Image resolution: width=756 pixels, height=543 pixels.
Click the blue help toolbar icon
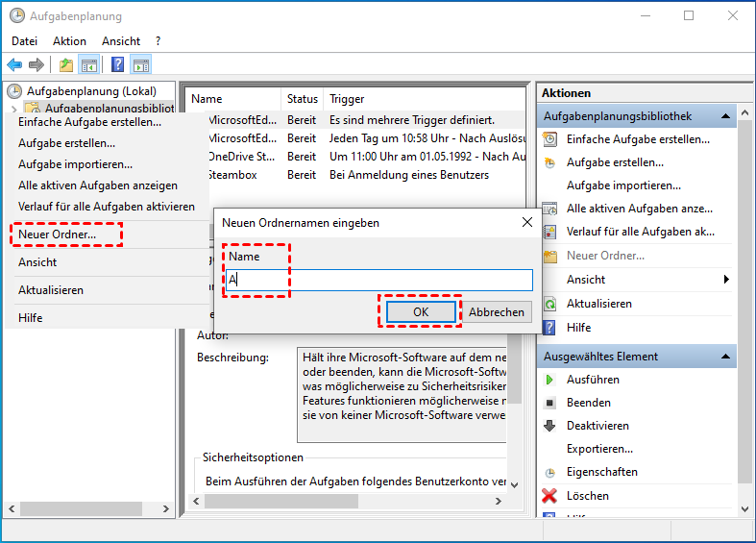[x=117, y=64]
